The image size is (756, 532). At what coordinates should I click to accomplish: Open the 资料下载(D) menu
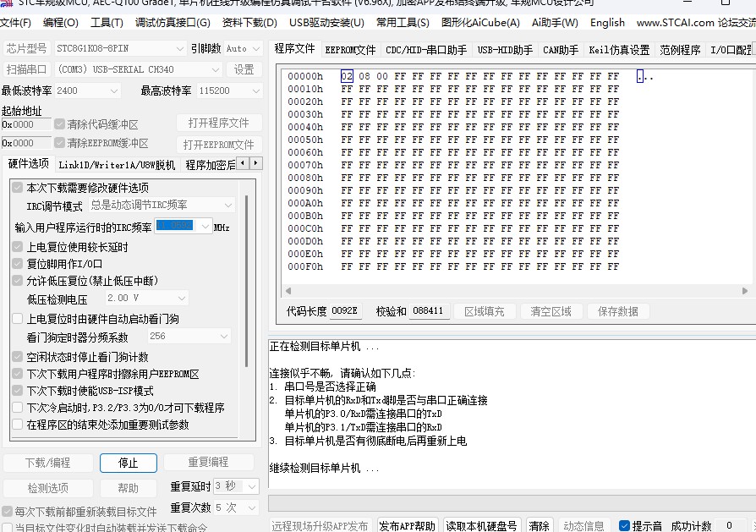click(249, 22)
